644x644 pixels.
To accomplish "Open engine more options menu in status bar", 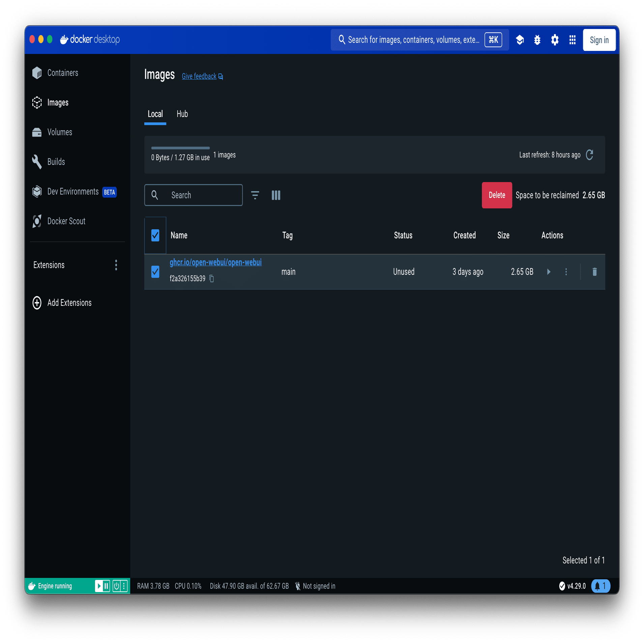I will click(x=124, y=586).
